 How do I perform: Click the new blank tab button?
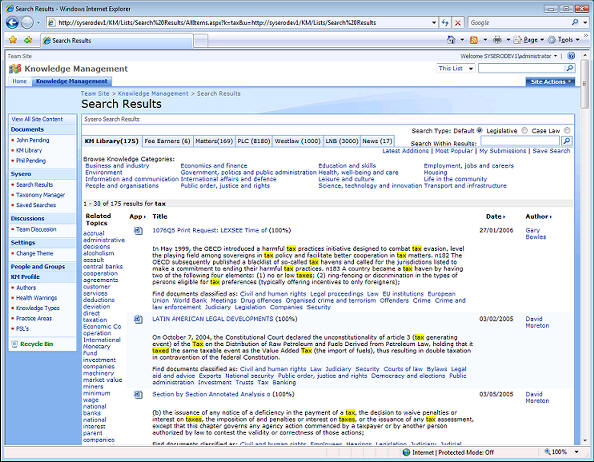pos(201,40)
